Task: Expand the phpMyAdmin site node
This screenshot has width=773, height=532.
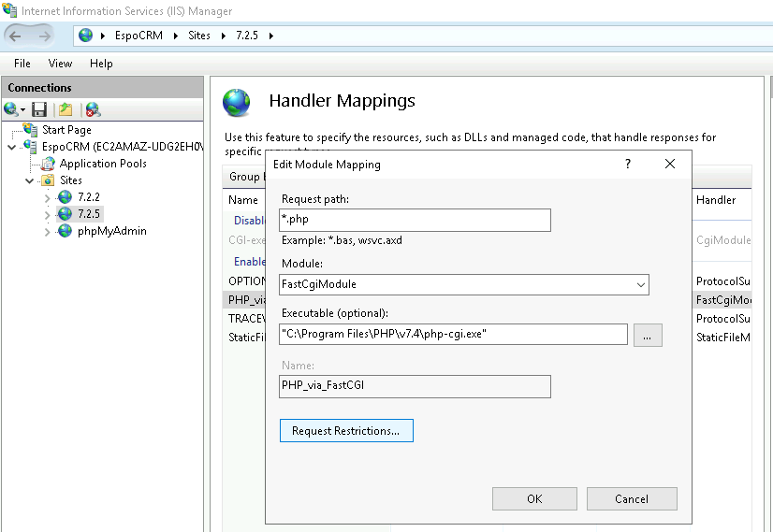Action: (x=48, y=232)
